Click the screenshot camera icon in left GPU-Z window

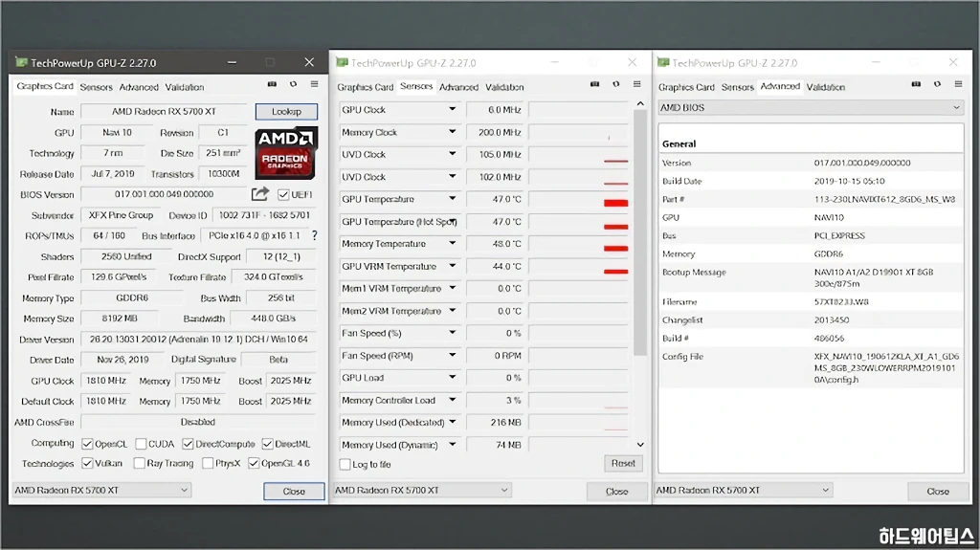pos(272,84)
